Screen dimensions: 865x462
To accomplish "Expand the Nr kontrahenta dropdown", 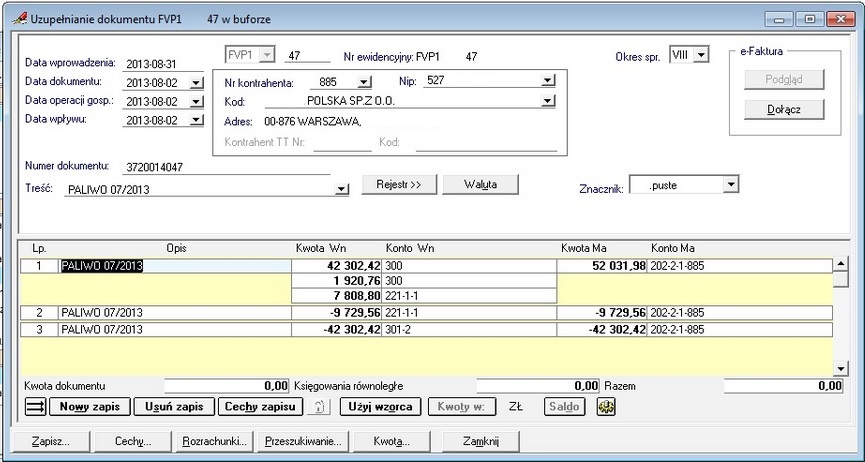I will click(x=364, y=83).
